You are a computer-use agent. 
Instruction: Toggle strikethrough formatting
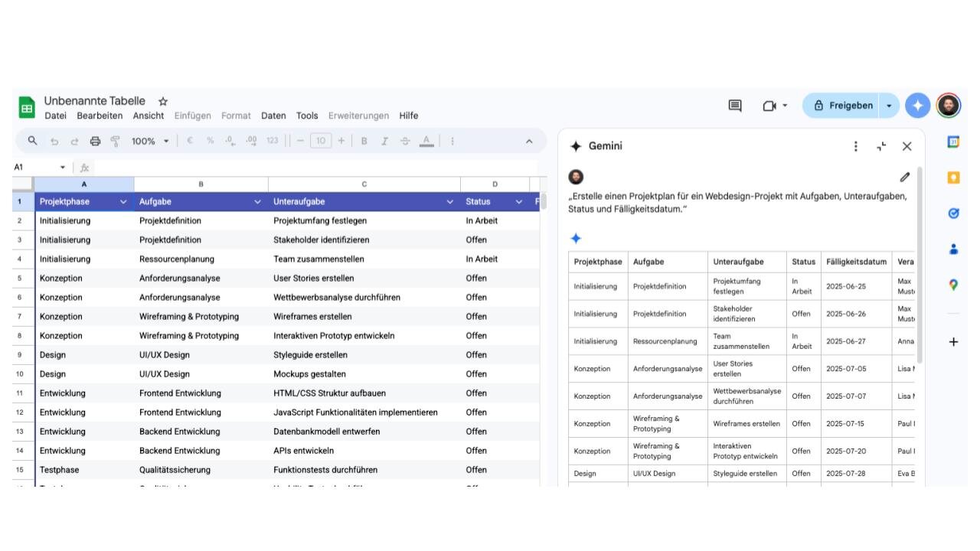tap(405, 141)
